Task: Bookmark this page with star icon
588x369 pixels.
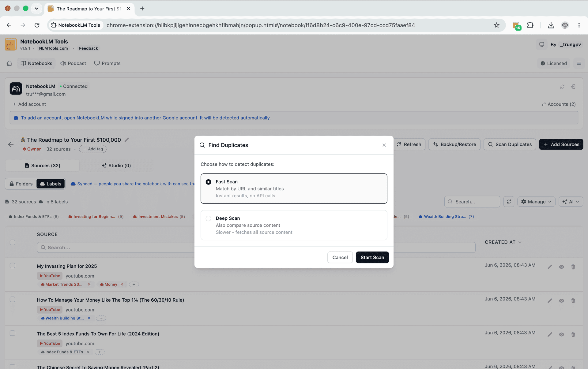Action: click(496, 25)
